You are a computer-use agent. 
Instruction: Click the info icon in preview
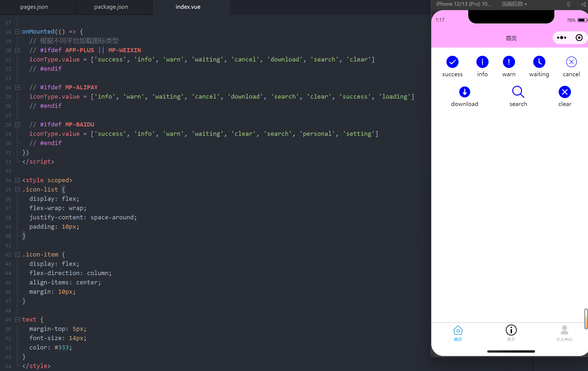[482, 62]
